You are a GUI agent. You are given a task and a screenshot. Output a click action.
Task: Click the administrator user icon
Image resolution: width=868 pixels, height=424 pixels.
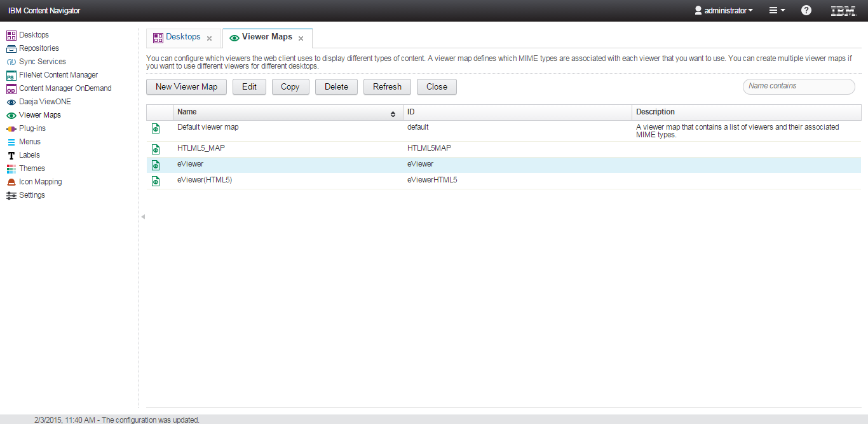coord(698,10)
